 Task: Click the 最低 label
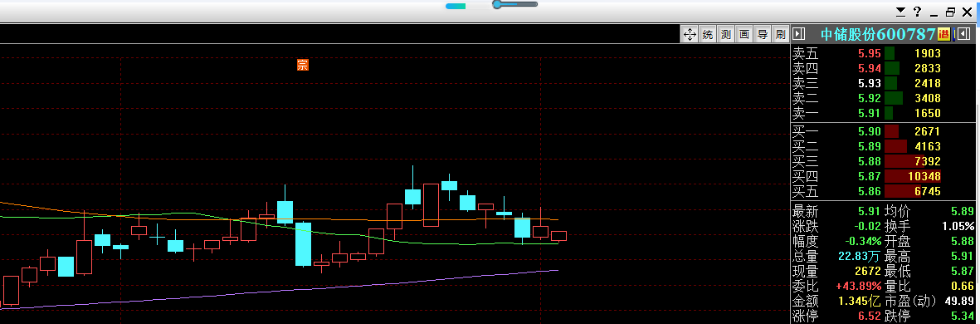coord(898,272)
